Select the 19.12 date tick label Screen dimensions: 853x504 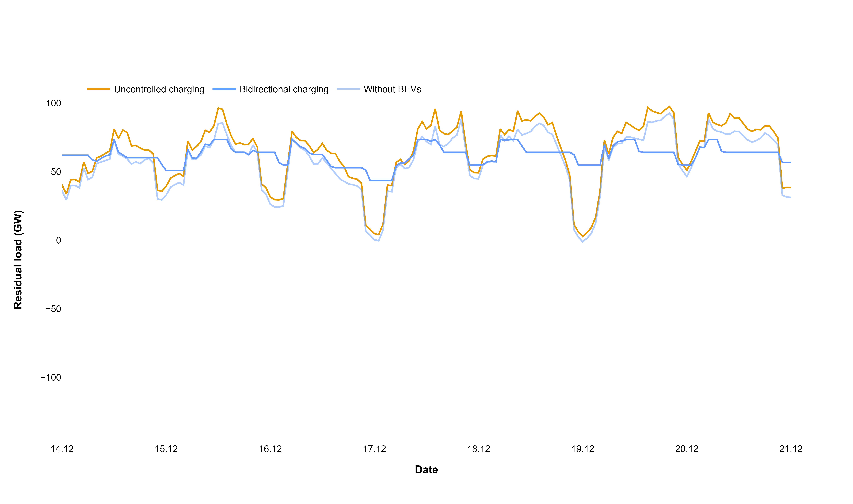coord(583,449)
